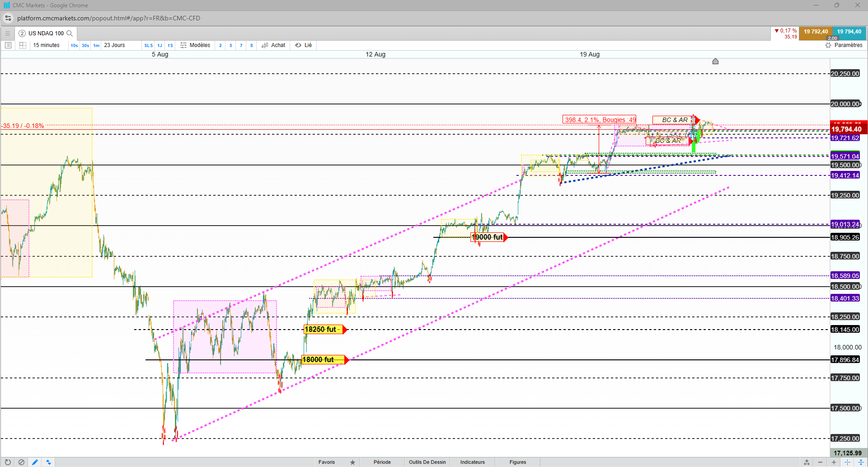Viewport: 868px width, 467px height.
Task: Zoom out with the minus icon
Action: 820,462
